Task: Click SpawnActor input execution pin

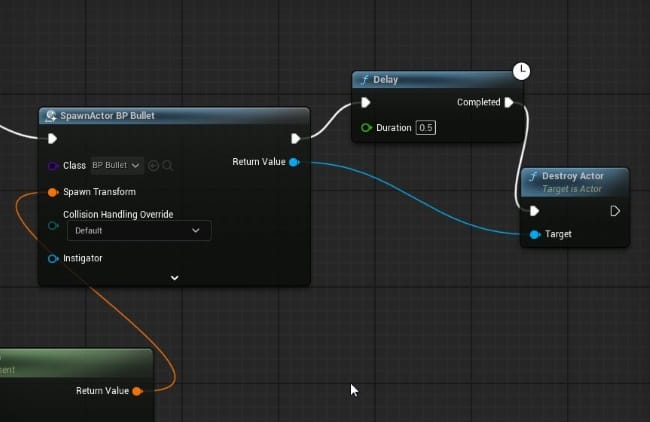Action: (52, 138)
